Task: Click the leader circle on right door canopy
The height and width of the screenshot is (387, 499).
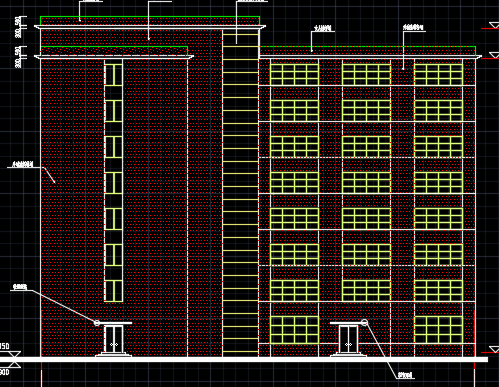Action: (x=364, y=322)
